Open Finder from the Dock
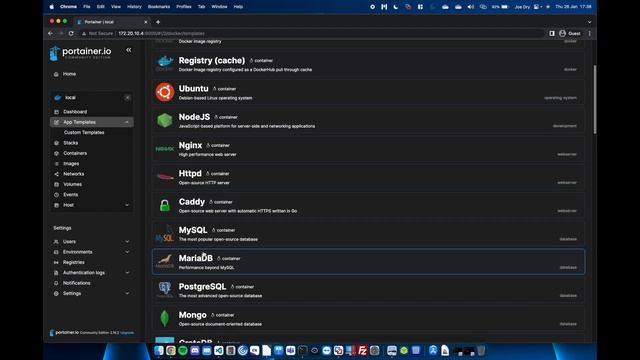 [x=159, y=351]
